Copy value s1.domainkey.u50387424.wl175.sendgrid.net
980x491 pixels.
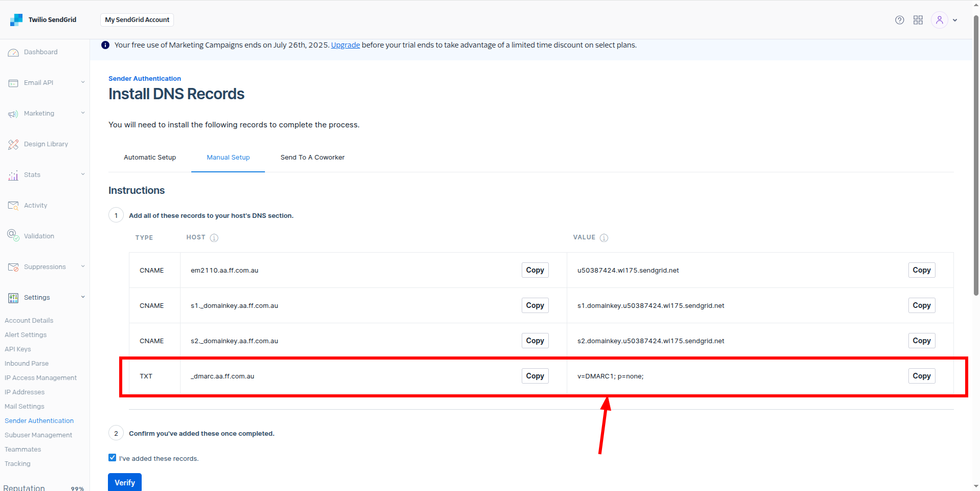click(x=922, y=305)
